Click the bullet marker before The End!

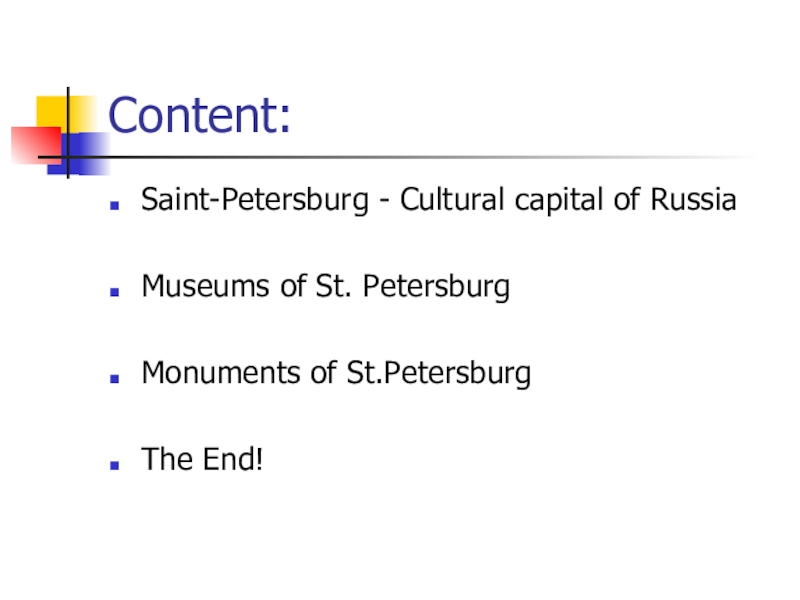[x=116, y=463]
